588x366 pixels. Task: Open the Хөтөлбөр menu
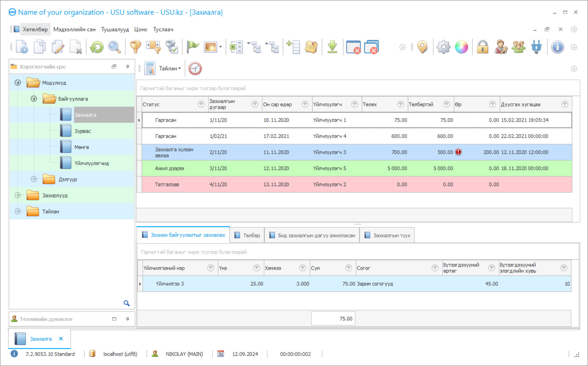[35, 29]
